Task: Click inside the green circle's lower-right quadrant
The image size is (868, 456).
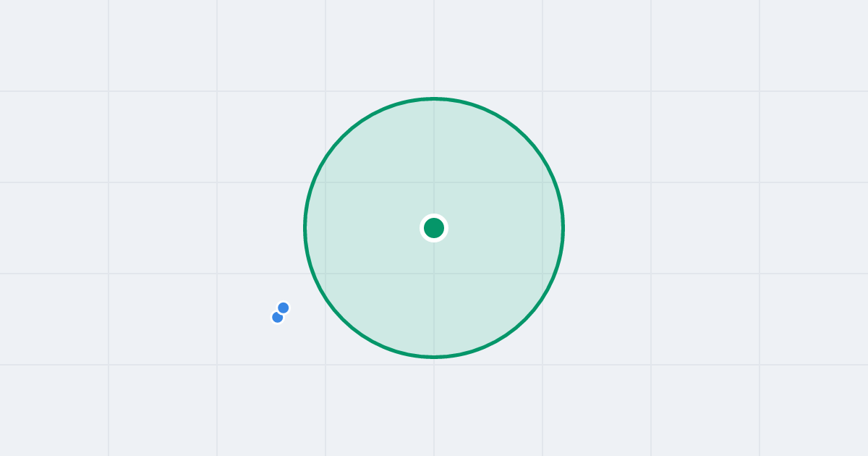Action: [492, 286]
